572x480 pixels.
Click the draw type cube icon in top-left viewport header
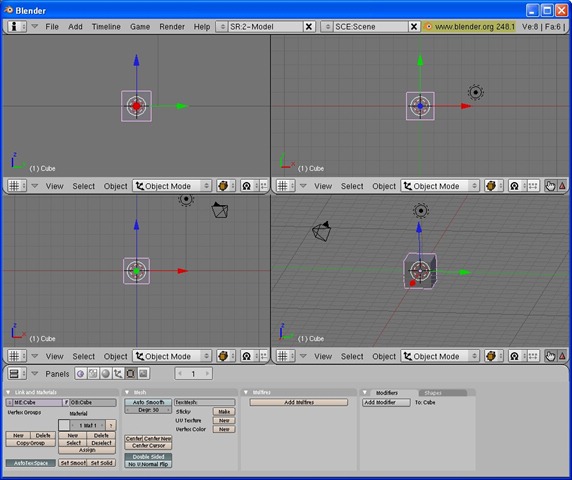tap(223, 186)
